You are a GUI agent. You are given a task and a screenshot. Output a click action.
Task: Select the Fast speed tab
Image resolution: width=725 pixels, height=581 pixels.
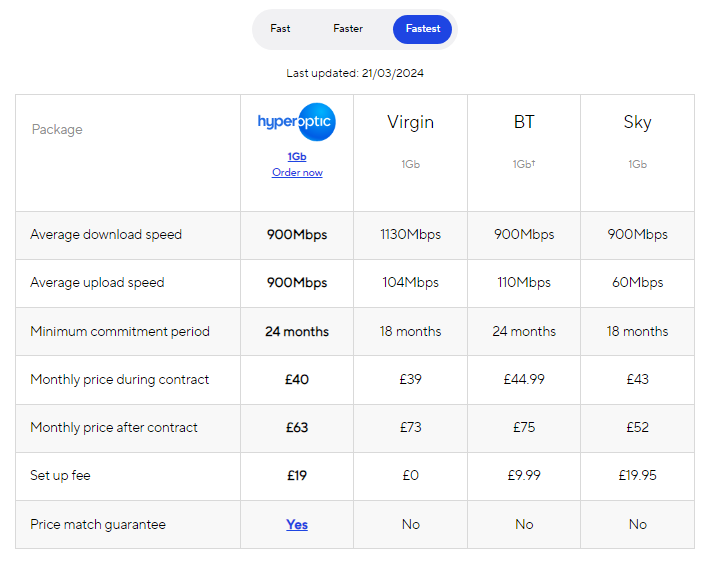point(280,29)
